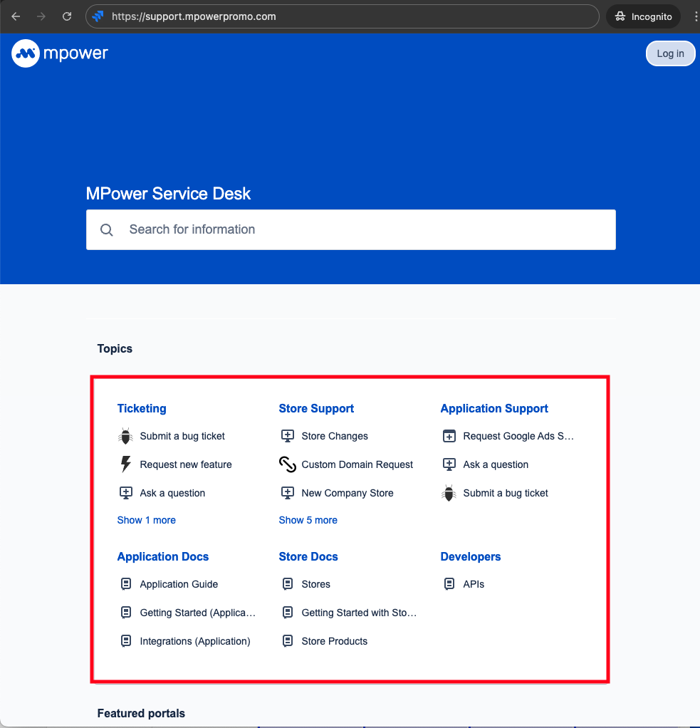Click the icon next to Store Changes
Screen dimensions: 700x728
pyautogui.click(x=287, y=436)
